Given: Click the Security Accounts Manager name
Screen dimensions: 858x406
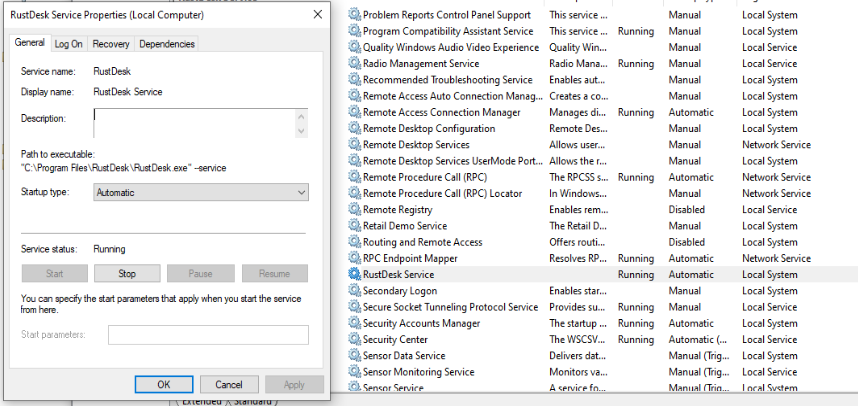Looking at the screenshot, I should [421, 323].
